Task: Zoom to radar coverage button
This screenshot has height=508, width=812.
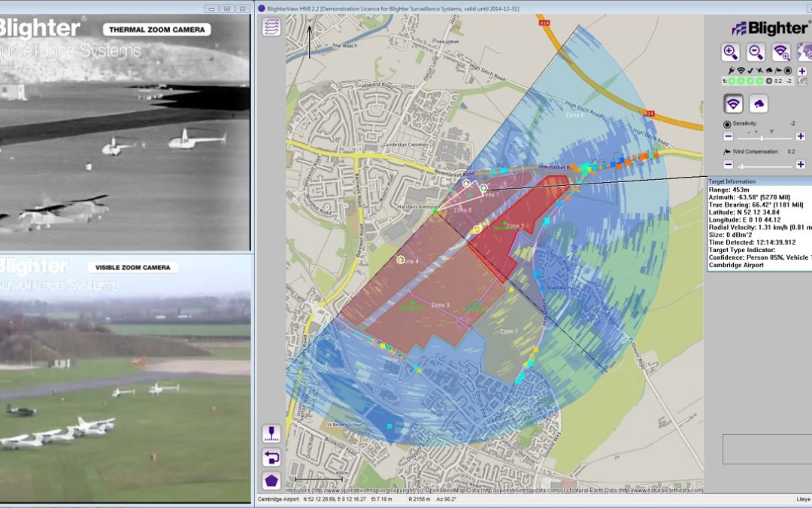Action: point(781,53)
